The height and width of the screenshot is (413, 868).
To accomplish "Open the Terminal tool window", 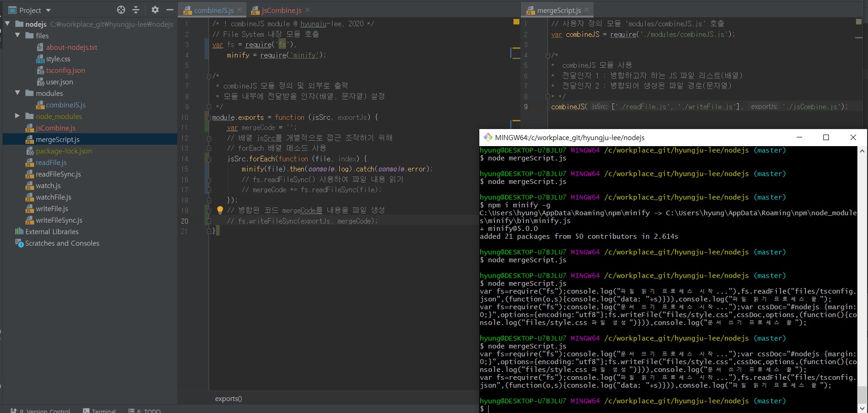I will (x=99, y=410).
